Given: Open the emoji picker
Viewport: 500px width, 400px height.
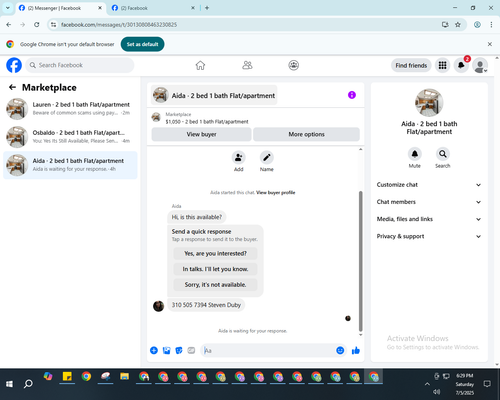Looking at the screenshot, I should 340,350.
